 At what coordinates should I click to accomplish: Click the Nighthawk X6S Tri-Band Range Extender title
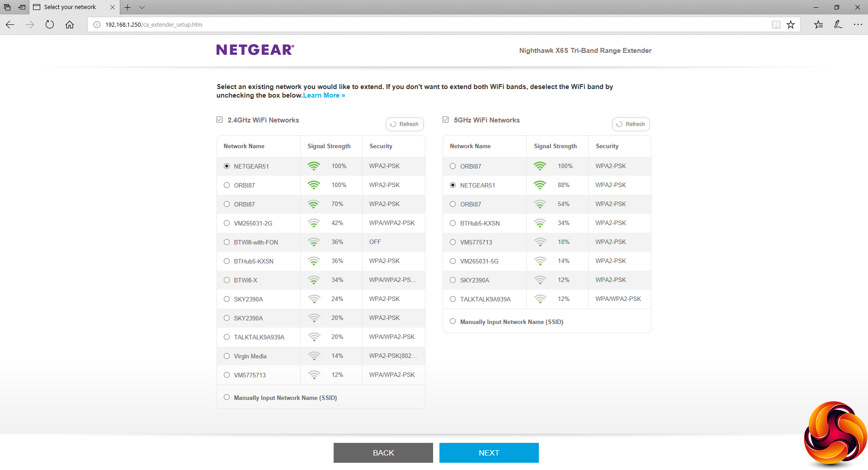click(x=585, y=51)
